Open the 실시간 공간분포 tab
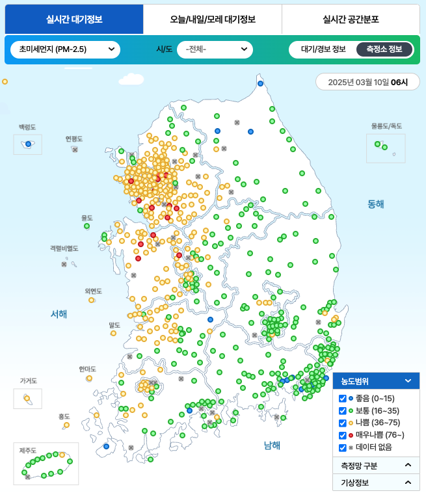 click(x=351, y=20)
